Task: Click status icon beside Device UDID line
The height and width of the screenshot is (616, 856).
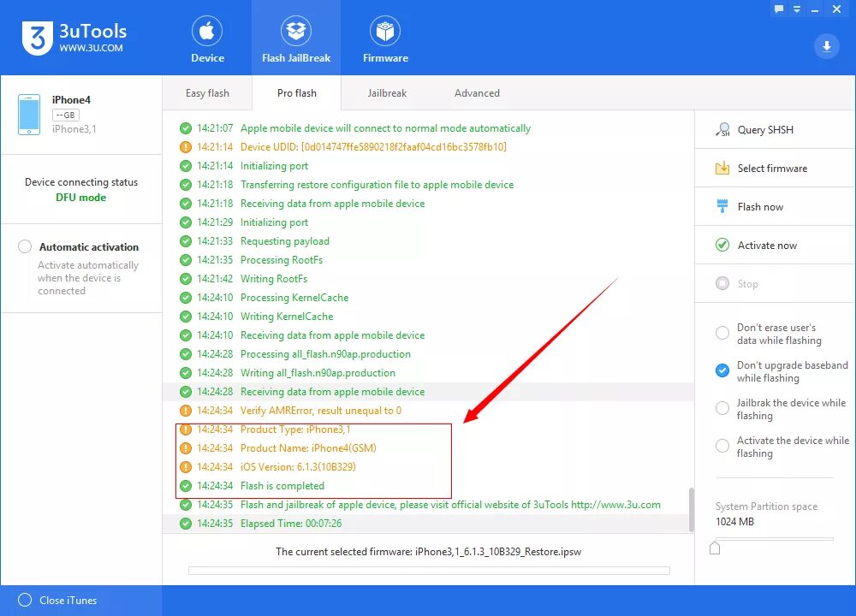Action: click(x=186, y=147)
